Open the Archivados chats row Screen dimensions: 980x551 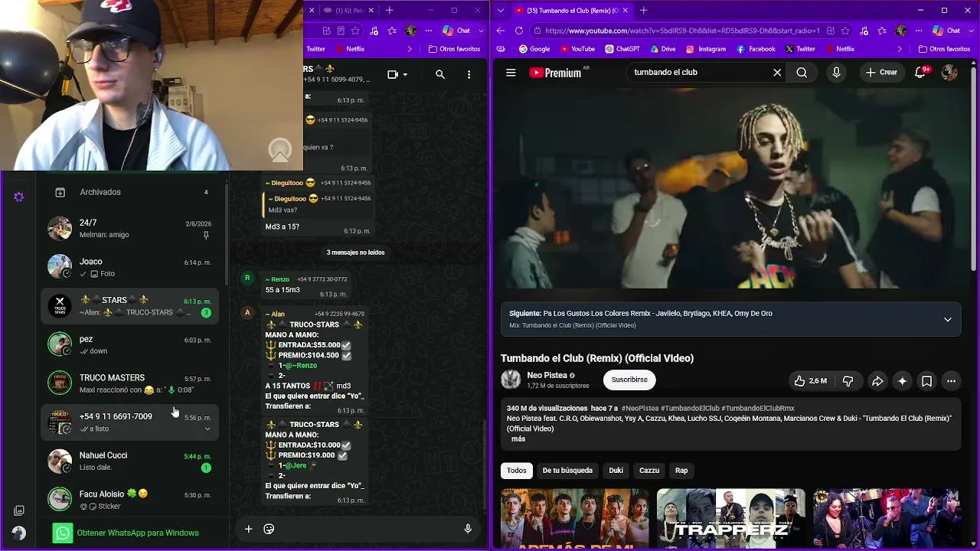(x=130, y=192)
